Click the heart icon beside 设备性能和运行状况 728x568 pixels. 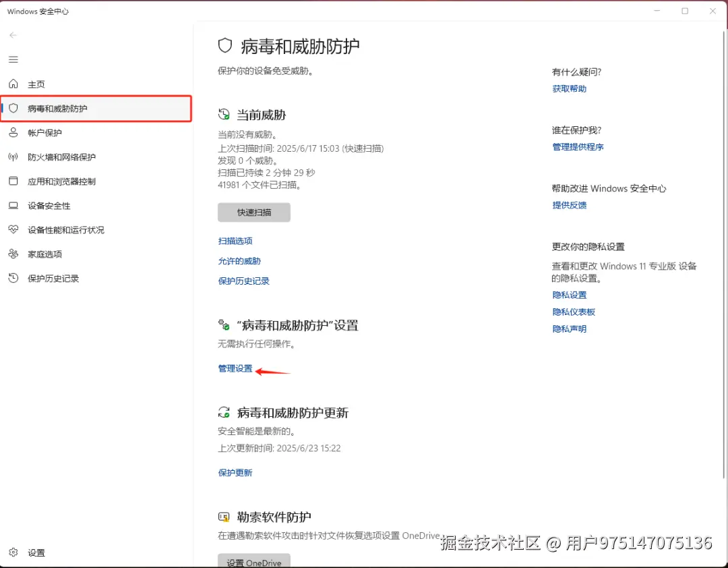(13, 229)
